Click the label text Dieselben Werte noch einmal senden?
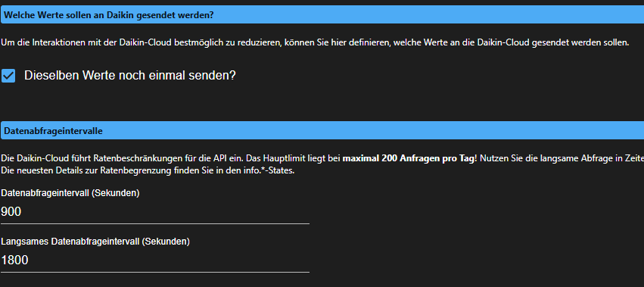644x287 pixels. point(130,76)
